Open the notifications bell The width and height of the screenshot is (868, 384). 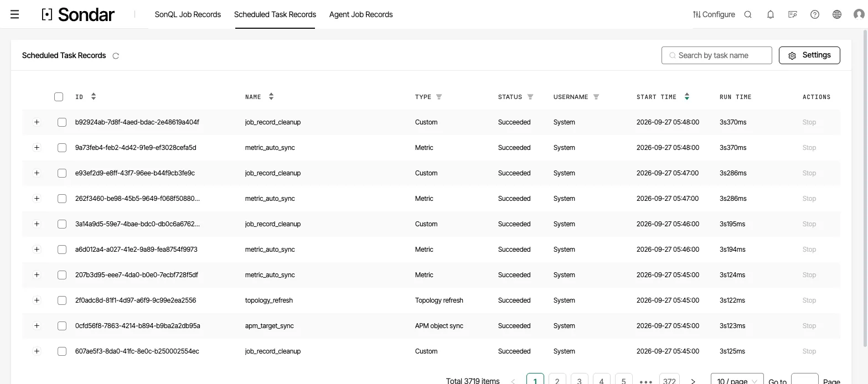770,14
